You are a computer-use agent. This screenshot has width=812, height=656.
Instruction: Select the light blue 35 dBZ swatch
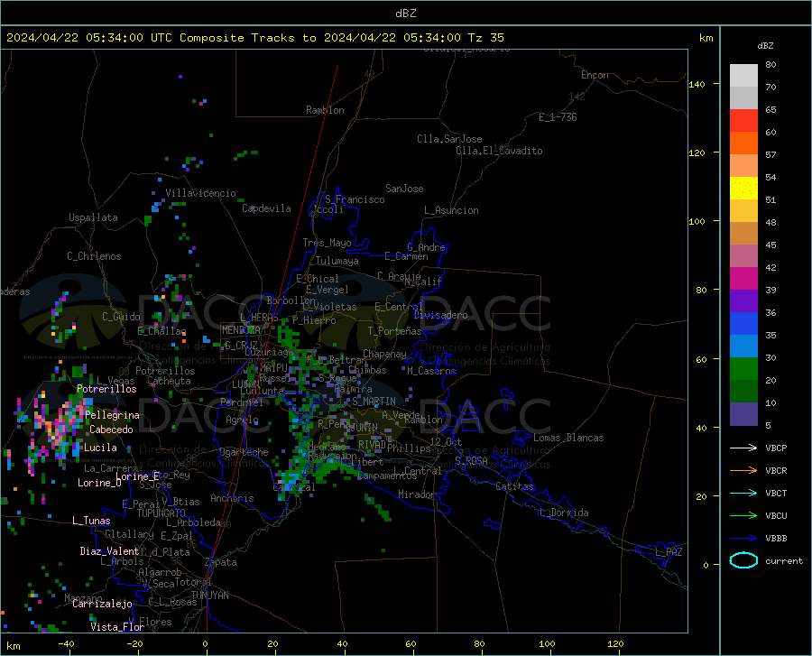coord(743,346)
